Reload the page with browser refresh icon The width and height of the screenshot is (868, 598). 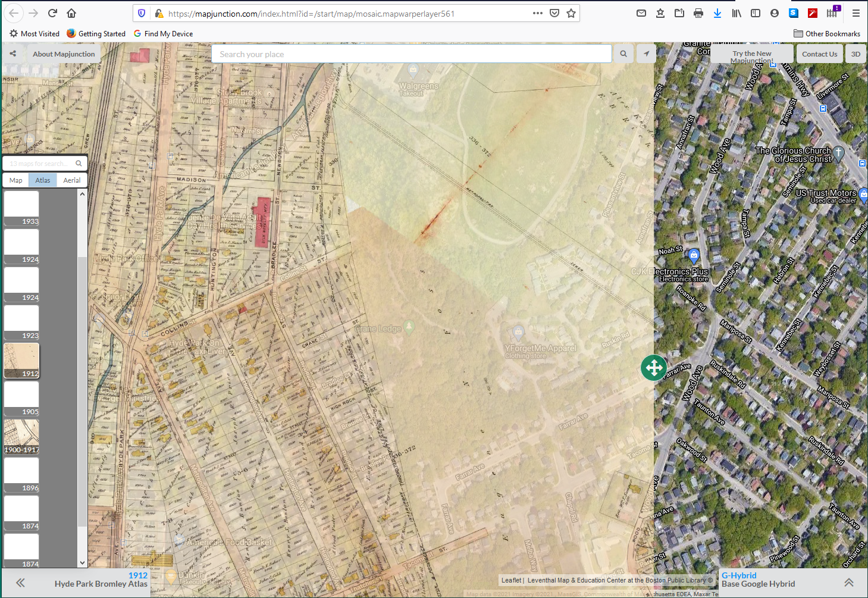[52, 13]
